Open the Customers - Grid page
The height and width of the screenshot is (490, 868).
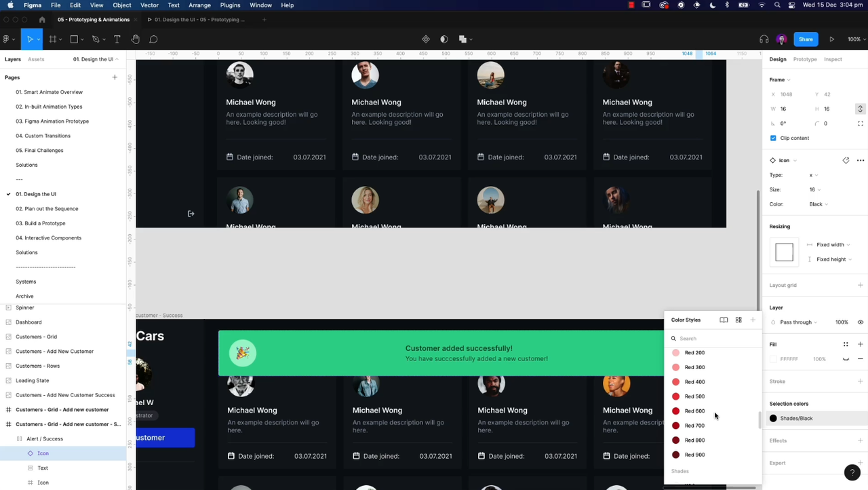point(36,336)
